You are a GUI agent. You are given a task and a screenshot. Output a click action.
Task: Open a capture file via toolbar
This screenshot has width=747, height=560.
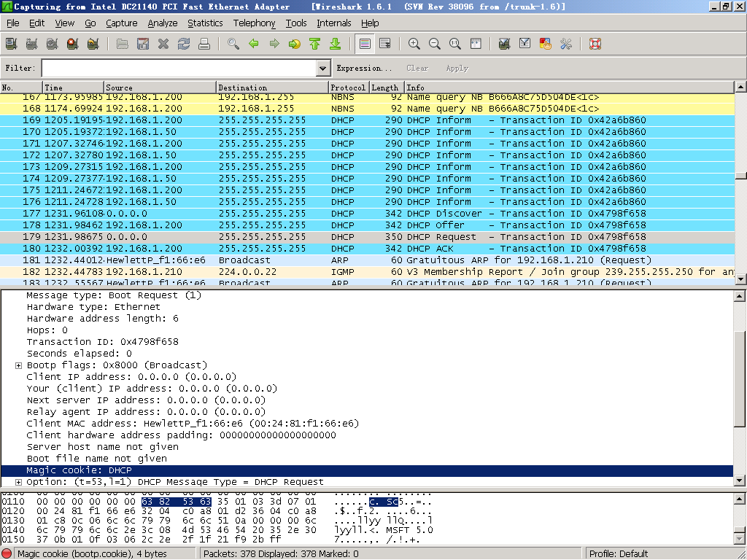pyautogui.click(x=123, y=44)
